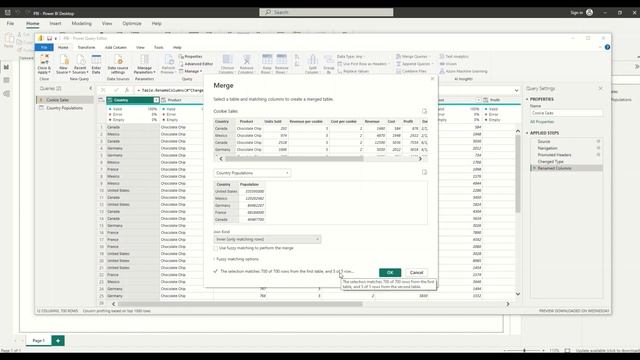This screenshot has height=360, width=640.
Task: Select Country Populations query in Queries pane
Action: point(65,108)
